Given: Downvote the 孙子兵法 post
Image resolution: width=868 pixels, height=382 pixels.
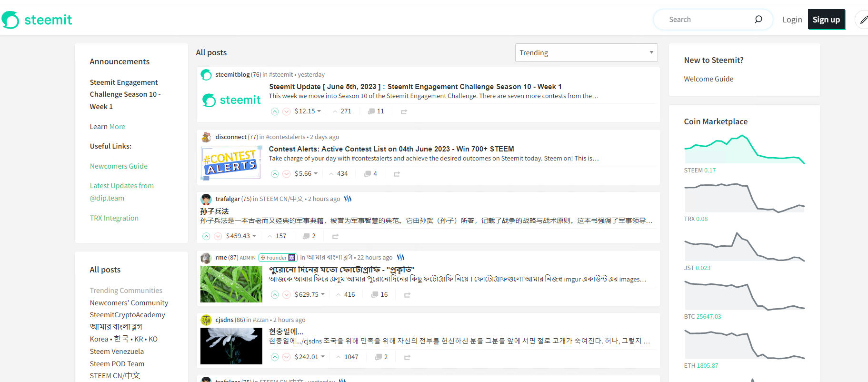Looking at the screenshot, I should (218, 236).
